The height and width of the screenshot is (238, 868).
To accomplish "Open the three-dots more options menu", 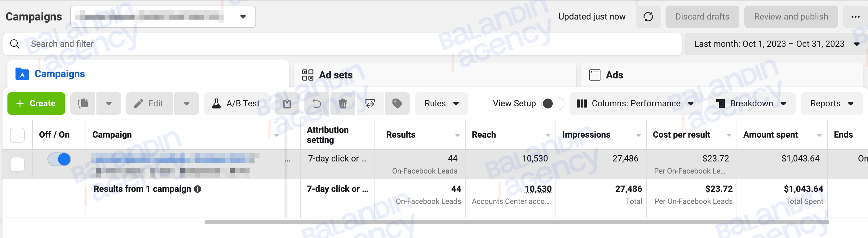I will coord(855,17).
